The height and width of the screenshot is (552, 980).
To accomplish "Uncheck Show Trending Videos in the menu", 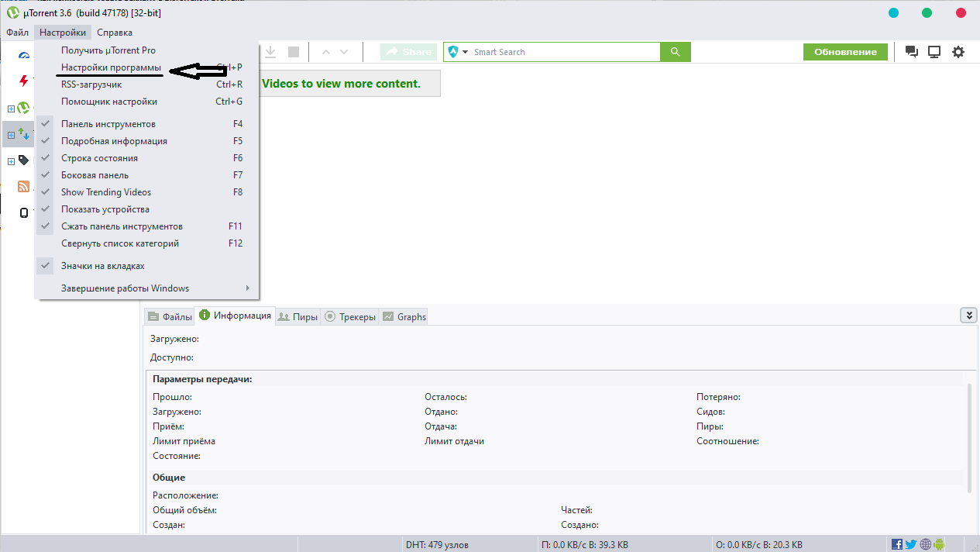I will [x=106, y=192].
